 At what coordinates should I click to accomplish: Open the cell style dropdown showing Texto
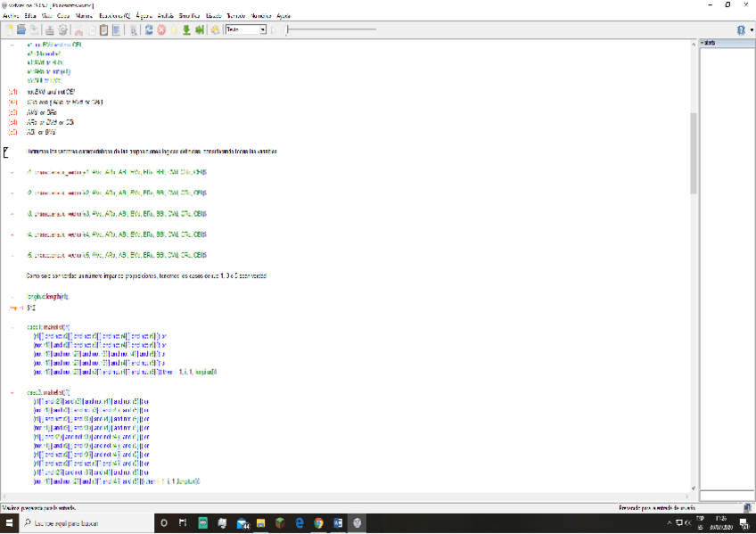click(x=245, y=29)
